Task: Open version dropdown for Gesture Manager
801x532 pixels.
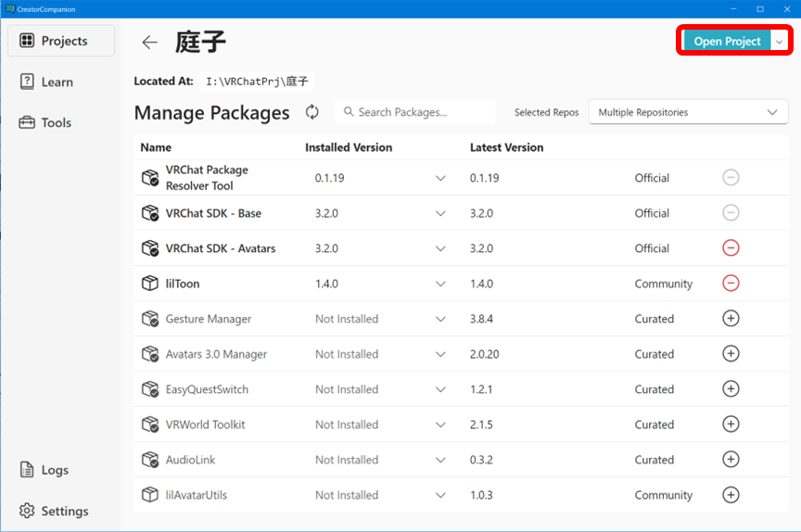Action: click(441, 319)
